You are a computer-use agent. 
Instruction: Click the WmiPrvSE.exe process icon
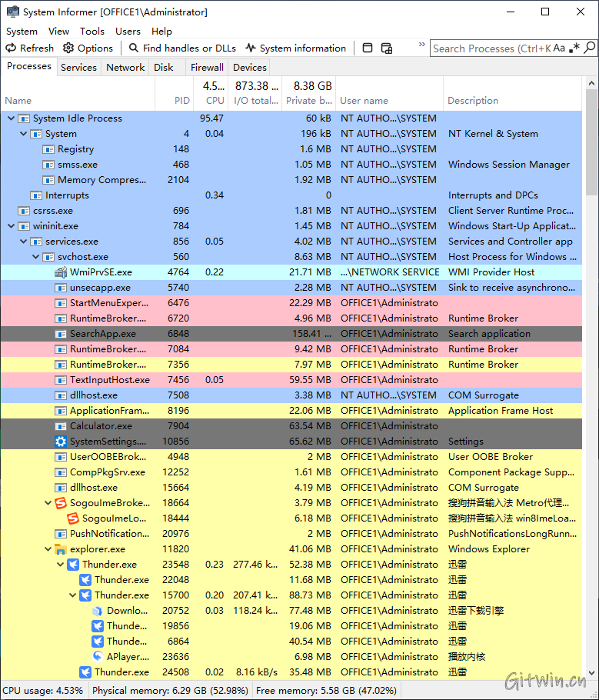click(61, 272)
